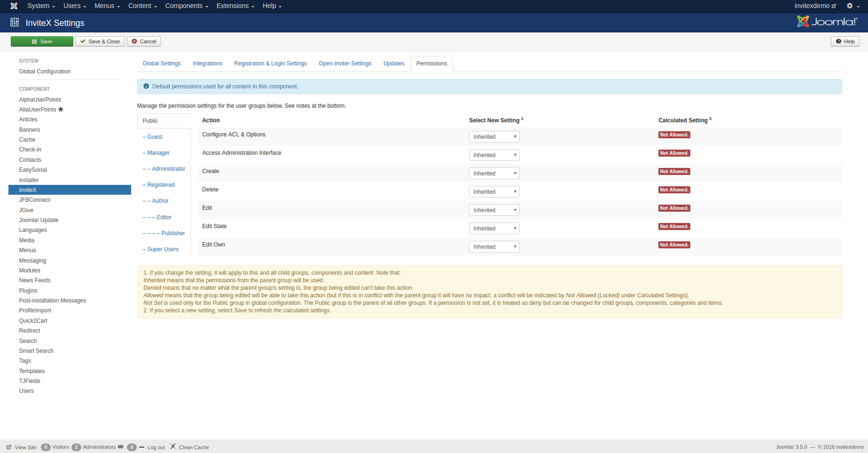The image size is (868, 453).
Task: Open the Delete permission setting dropdown
Action: [x=494, y=192]
